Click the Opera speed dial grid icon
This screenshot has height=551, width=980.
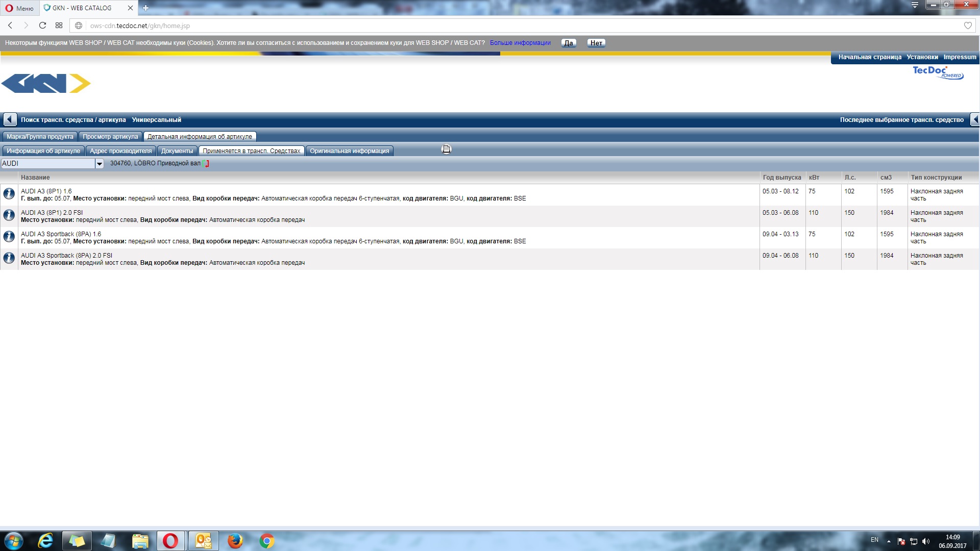pyautogui.click(x=59, y=26)
